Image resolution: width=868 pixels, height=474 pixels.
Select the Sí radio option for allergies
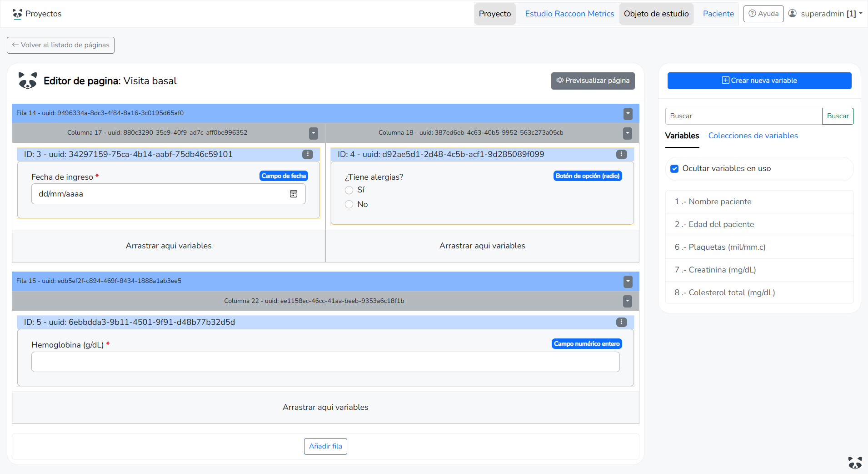pyautogui.click(x=349, y=190)
